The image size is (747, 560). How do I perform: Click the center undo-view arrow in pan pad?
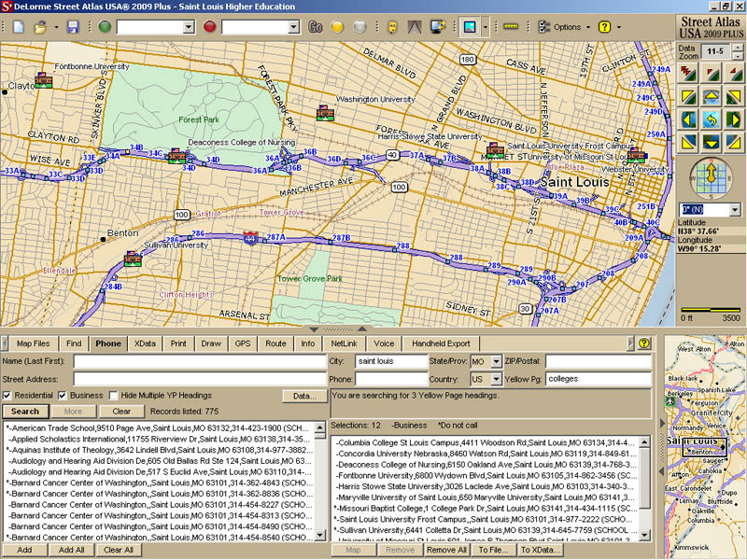click(x=710, y=119)
